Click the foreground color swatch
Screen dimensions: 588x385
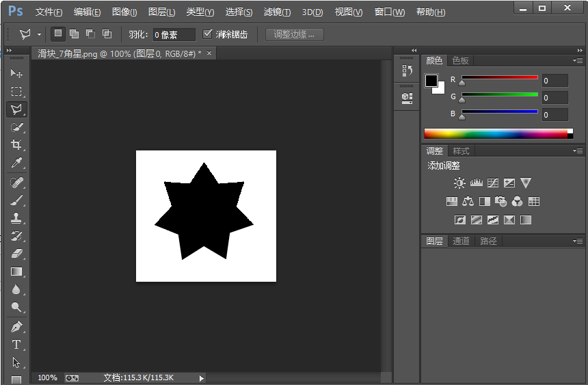(431, 80)
